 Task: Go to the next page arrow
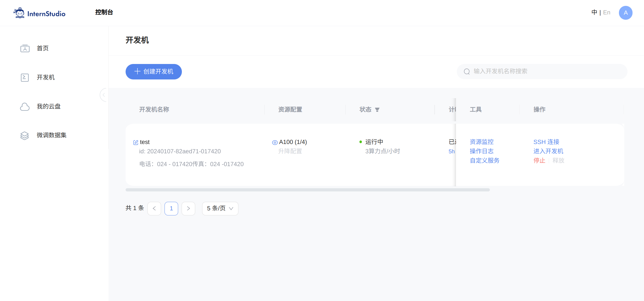(188, 208)
